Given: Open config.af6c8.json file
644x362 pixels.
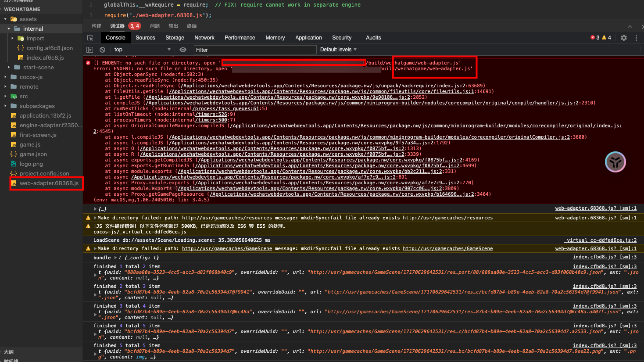Looking at the screenshot, I should [50, 48].
